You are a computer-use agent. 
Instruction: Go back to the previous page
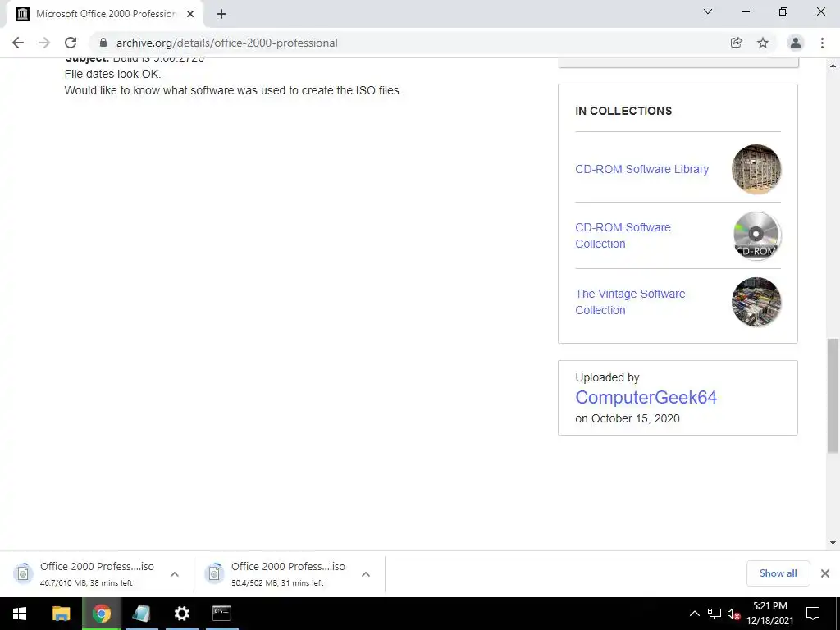click(x=18, y=43)
